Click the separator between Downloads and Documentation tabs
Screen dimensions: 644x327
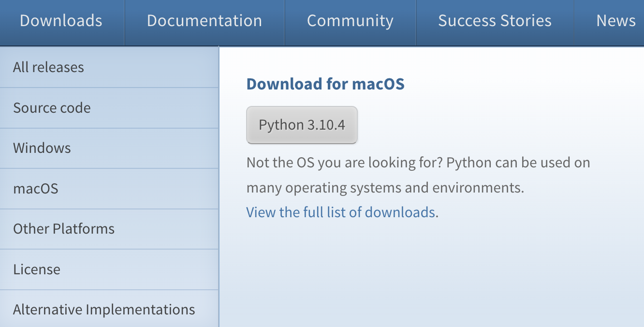pos(125,22)
